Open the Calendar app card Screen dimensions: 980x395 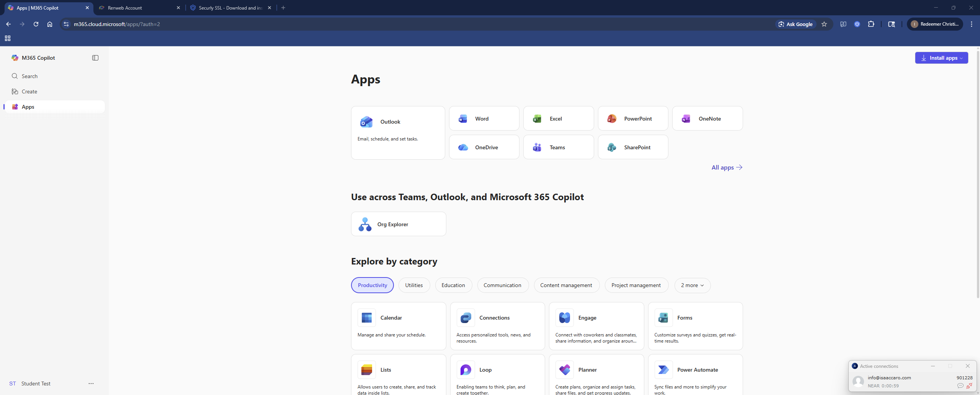(x=399, y=326)
